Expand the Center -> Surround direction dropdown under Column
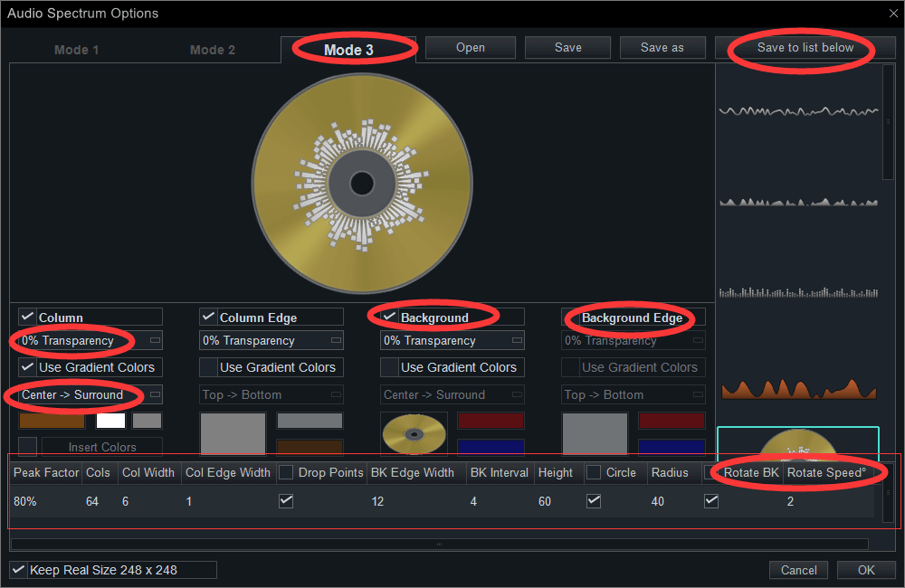 tap(90, 394)
